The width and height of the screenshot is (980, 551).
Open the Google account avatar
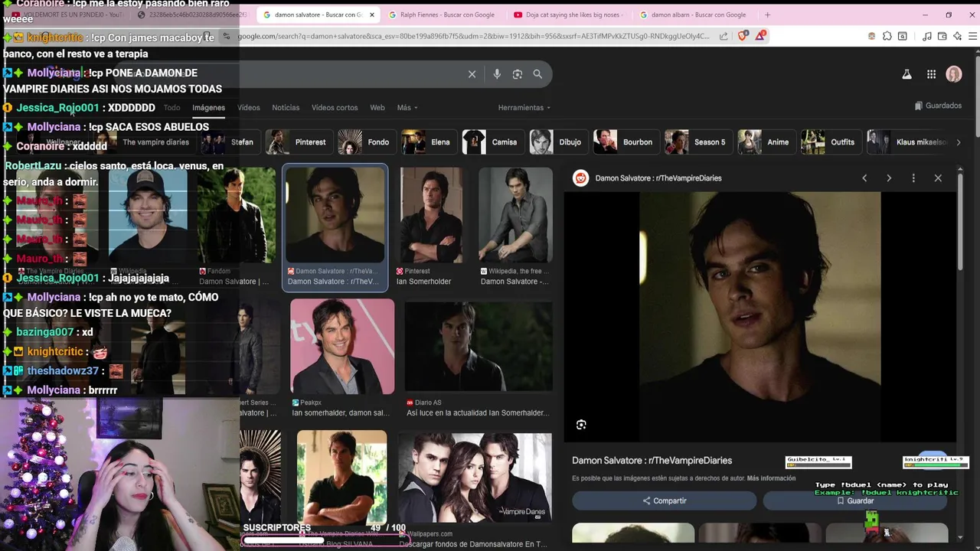point(954,74)
